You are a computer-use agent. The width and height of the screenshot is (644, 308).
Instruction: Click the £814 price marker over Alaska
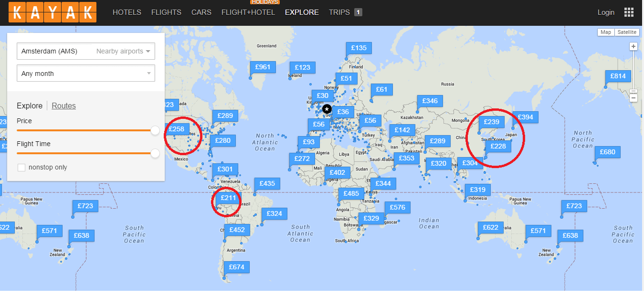point(618,76)
